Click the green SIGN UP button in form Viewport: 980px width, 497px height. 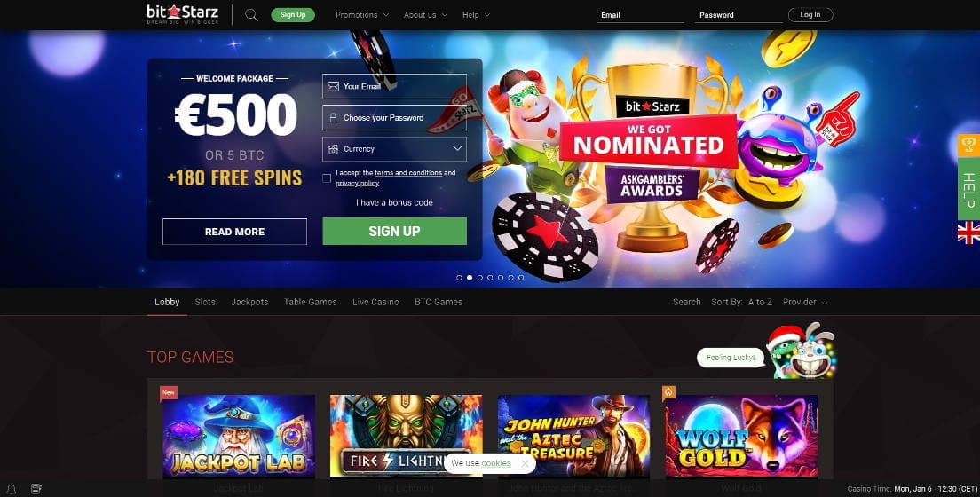click(394, 232)
